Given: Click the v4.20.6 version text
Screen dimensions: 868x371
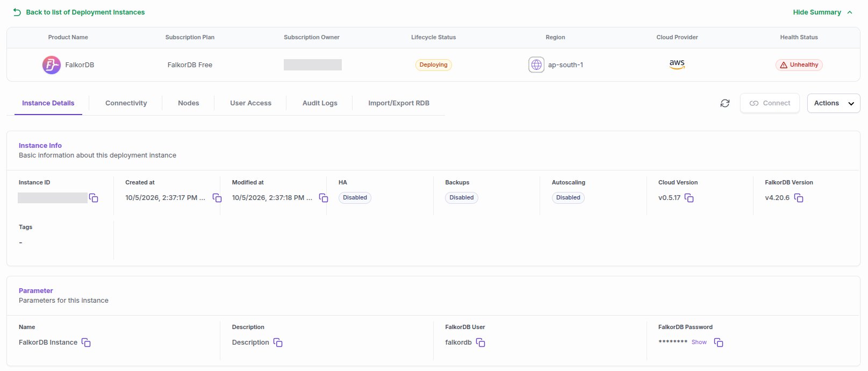Looking at the screenshot, I should pos(777,198).
